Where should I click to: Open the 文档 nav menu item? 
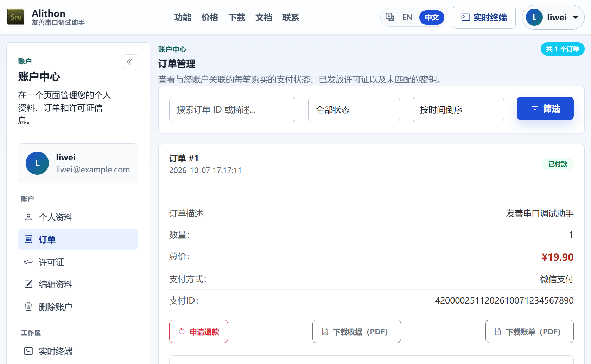264,18
